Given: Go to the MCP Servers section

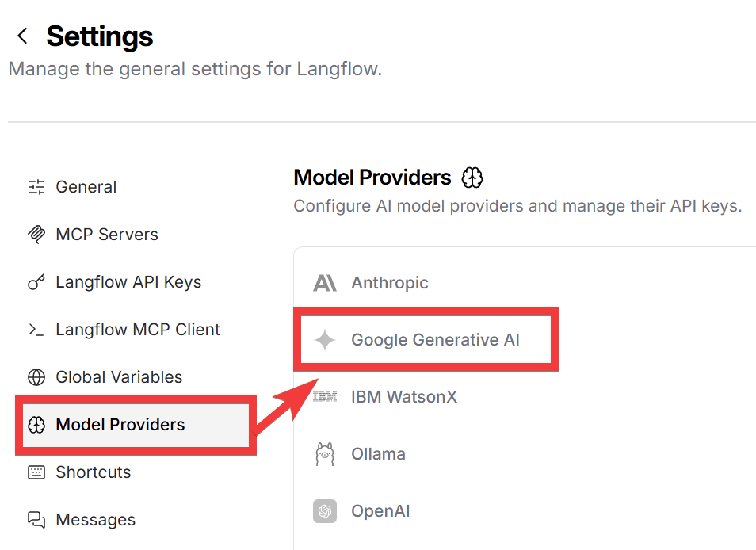Looking at the screenshot, I should 106,235.
